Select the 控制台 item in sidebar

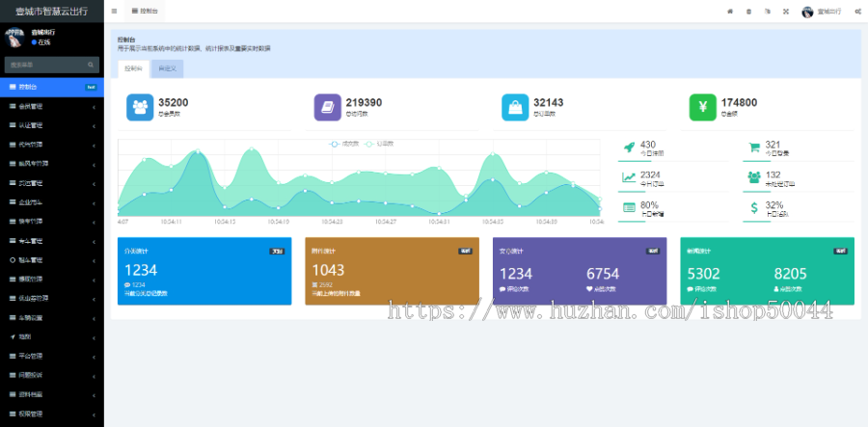pyautogui.click(x=52, y=87)
